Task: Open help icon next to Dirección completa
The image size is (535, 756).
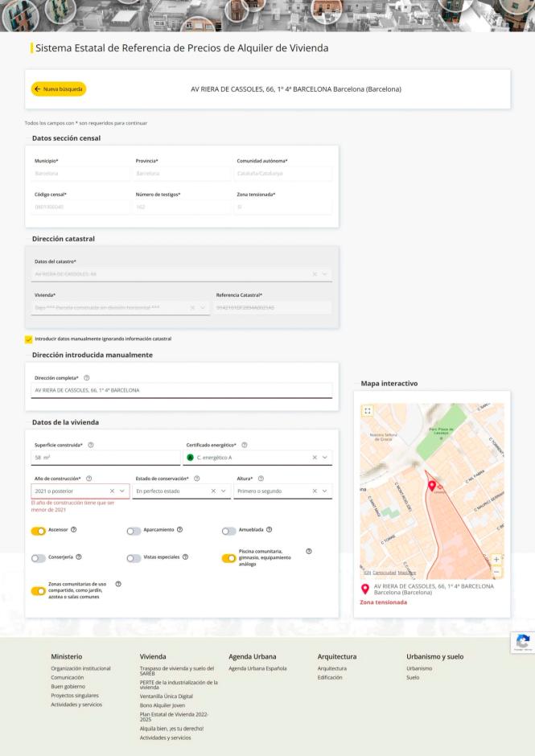Action: coord(86,378)
